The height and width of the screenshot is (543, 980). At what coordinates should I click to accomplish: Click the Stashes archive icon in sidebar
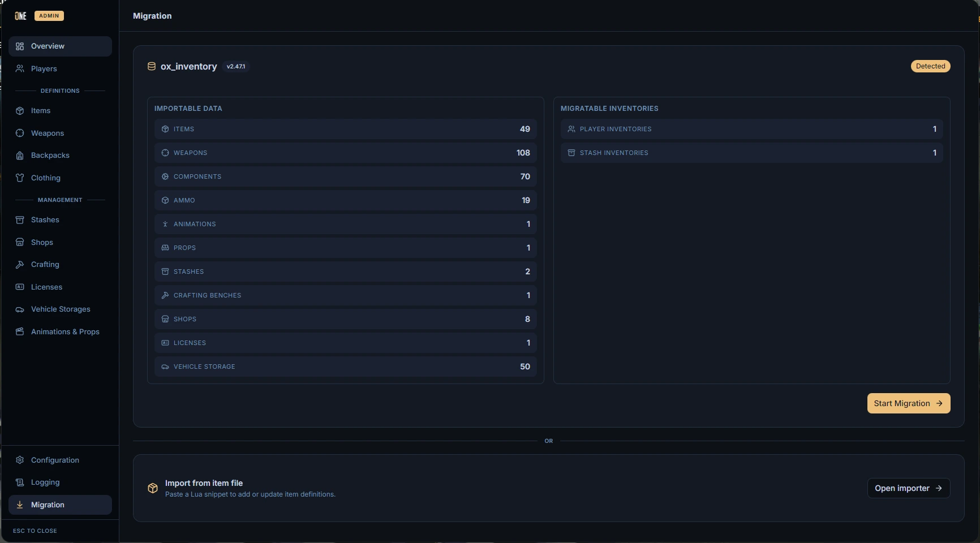click(20, 219)
